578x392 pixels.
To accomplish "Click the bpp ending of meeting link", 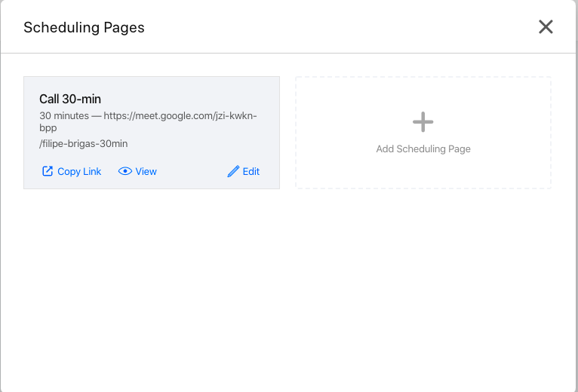I will (48, 128).
